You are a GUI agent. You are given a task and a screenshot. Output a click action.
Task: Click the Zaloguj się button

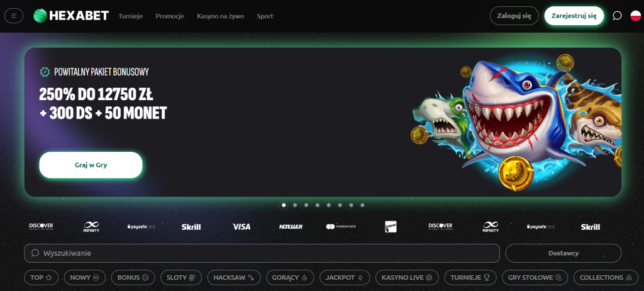[x=514, y=16]
